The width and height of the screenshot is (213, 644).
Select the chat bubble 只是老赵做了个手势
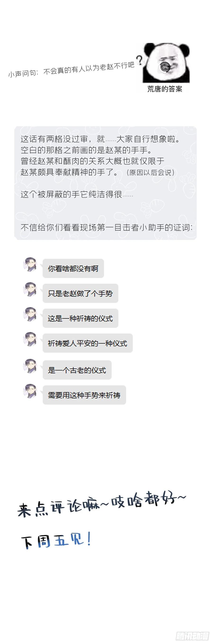80,294
